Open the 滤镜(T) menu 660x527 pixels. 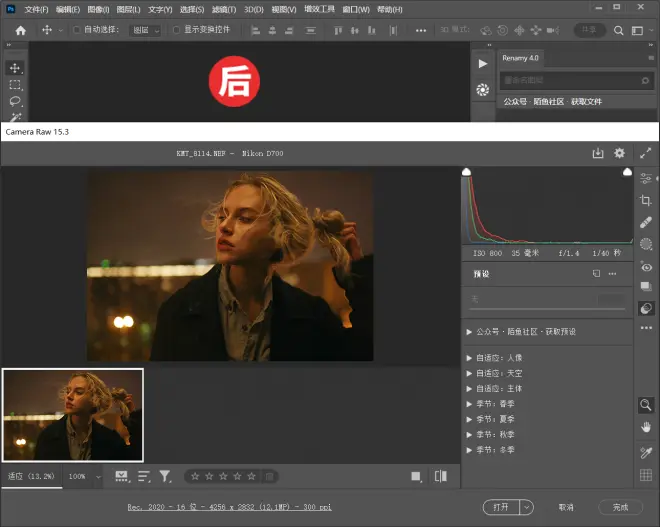click(x=223, y=9)
